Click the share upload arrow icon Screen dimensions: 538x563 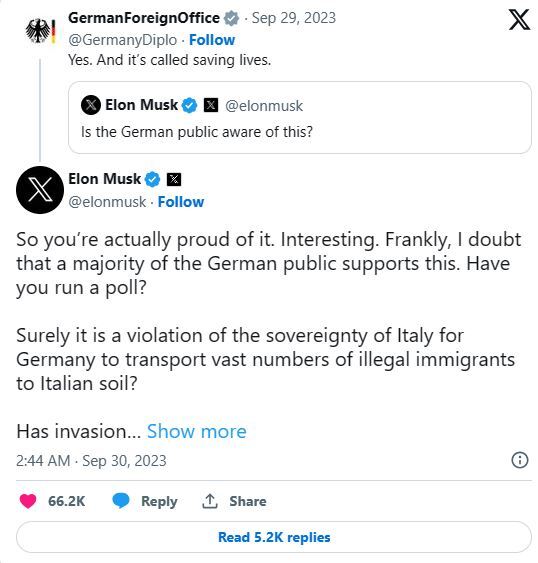click(210, 501)
